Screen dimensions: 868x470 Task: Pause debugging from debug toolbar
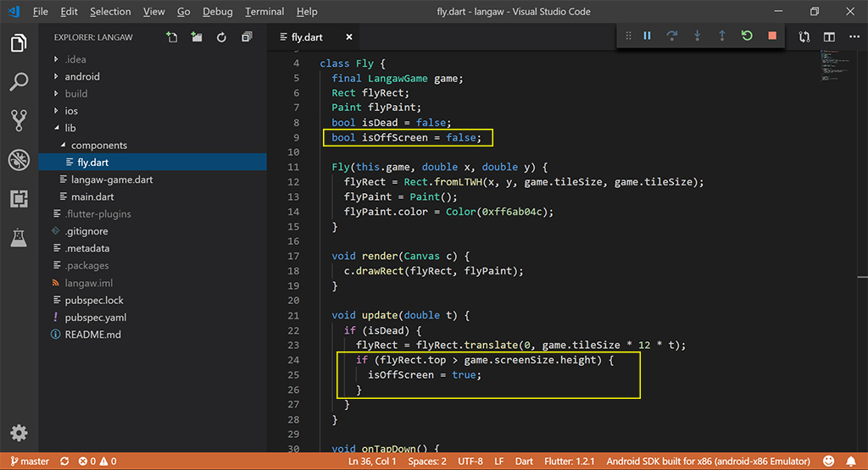(x=647, y=36)
